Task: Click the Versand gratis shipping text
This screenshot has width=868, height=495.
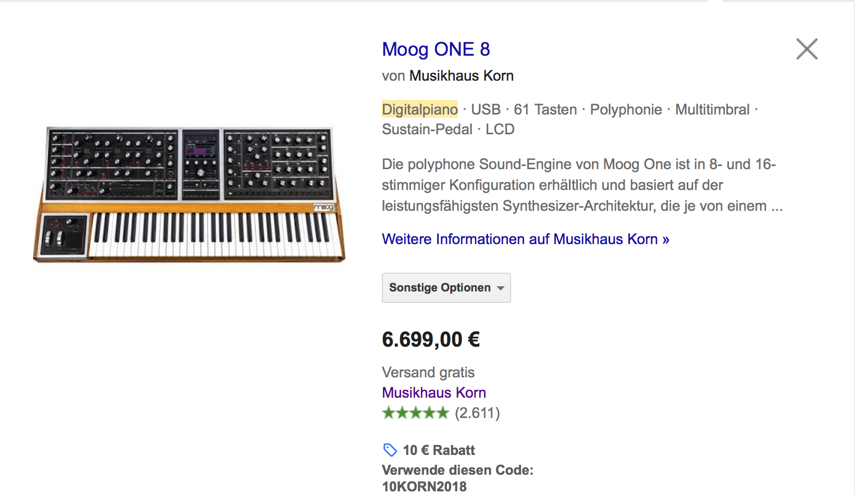Action: tap(428, 373)
